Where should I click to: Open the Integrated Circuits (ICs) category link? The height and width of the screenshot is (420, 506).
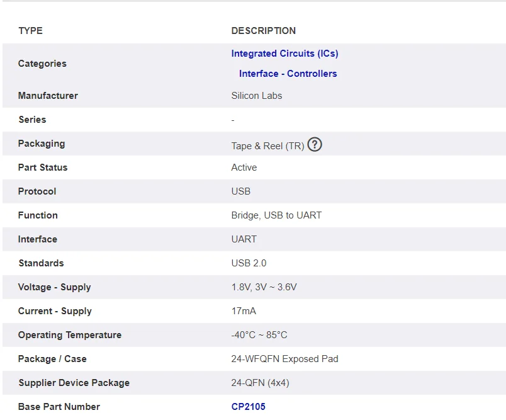point(284,54)
